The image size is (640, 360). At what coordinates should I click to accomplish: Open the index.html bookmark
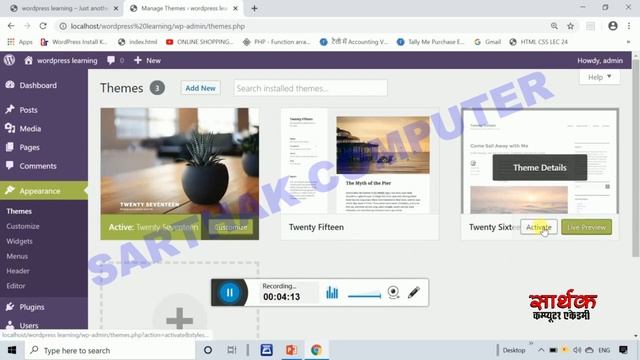138,42
